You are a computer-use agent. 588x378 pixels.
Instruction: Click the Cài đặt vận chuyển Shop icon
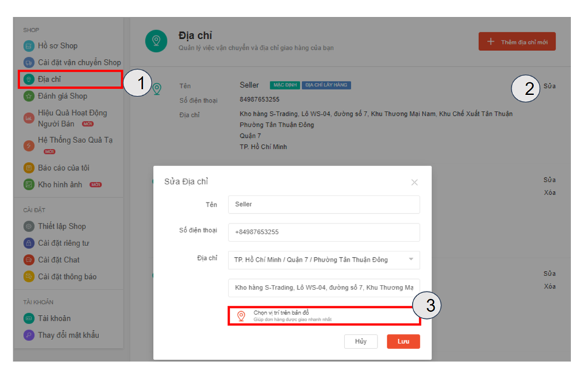[28, 62]
